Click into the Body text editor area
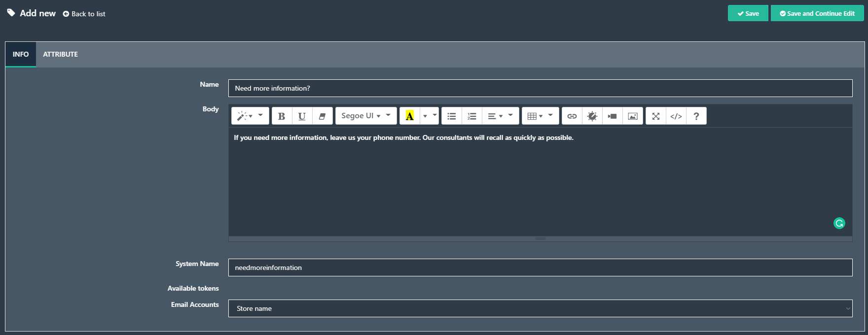868x335 pixels. (540, 182)
